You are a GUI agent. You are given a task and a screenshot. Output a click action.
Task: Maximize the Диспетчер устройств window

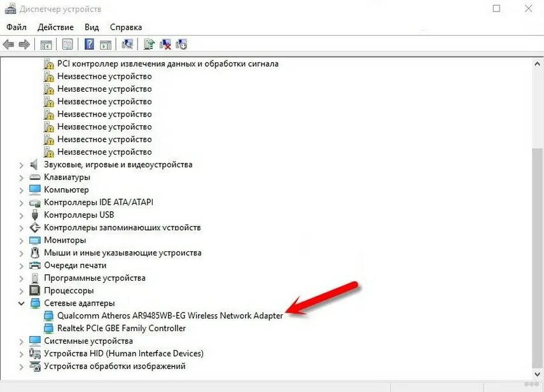click(x=496, y=8)
